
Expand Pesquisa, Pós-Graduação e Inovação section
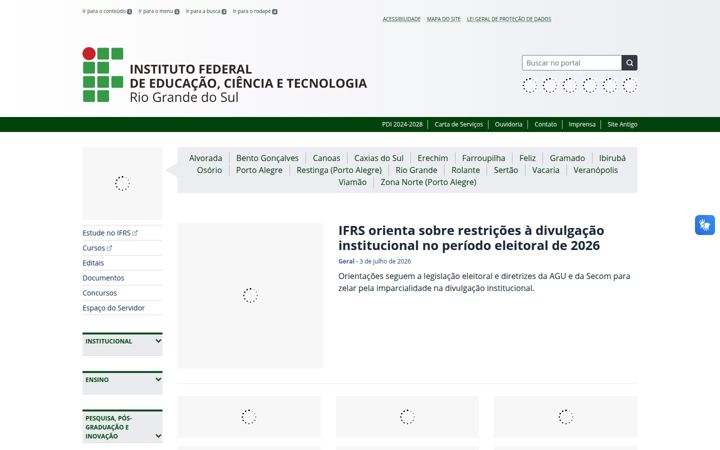pyautogui.click(x=122, y=427)
